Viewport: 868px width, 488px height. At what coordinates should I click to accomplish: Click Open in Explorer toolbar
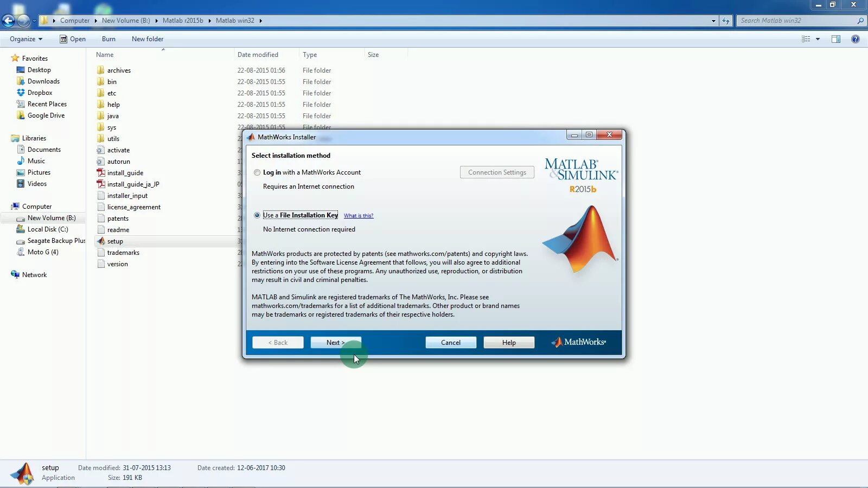(73, 39)
